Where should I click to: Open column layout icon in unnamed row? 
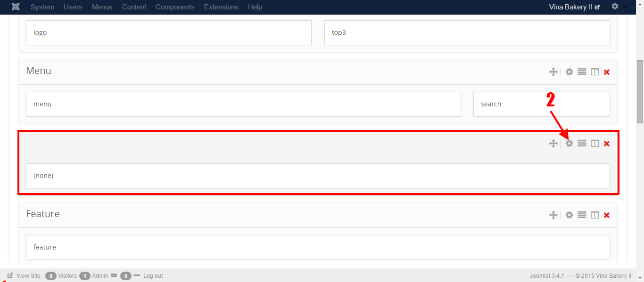click(x=594, y=144)
